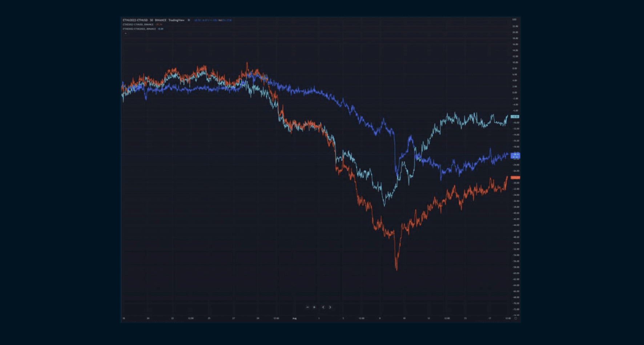Click the right arrow to scroll chart forward
Image resolution: width=644 pixels, height=345 pixels.
(x=329, y=307)
